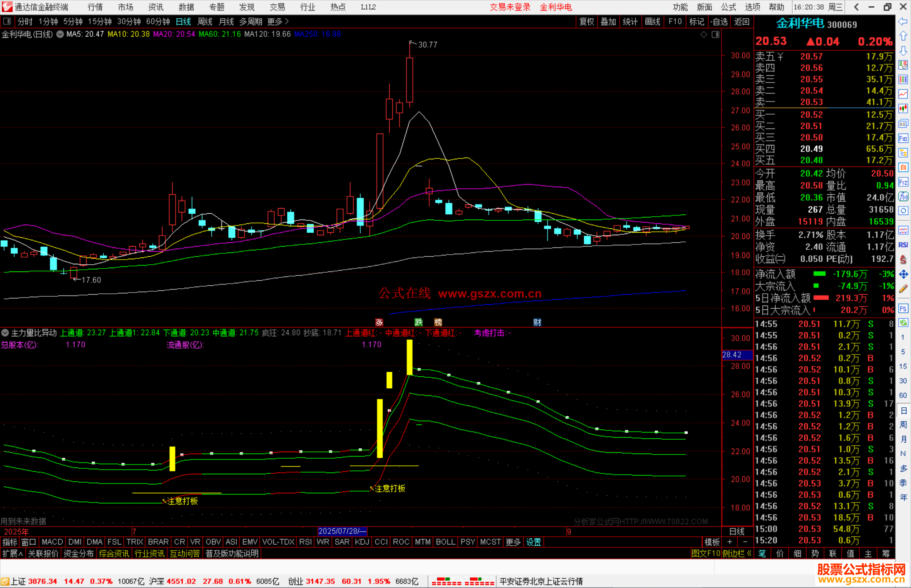
Task: Open the 公式 menu
Action: click(728, 7)
